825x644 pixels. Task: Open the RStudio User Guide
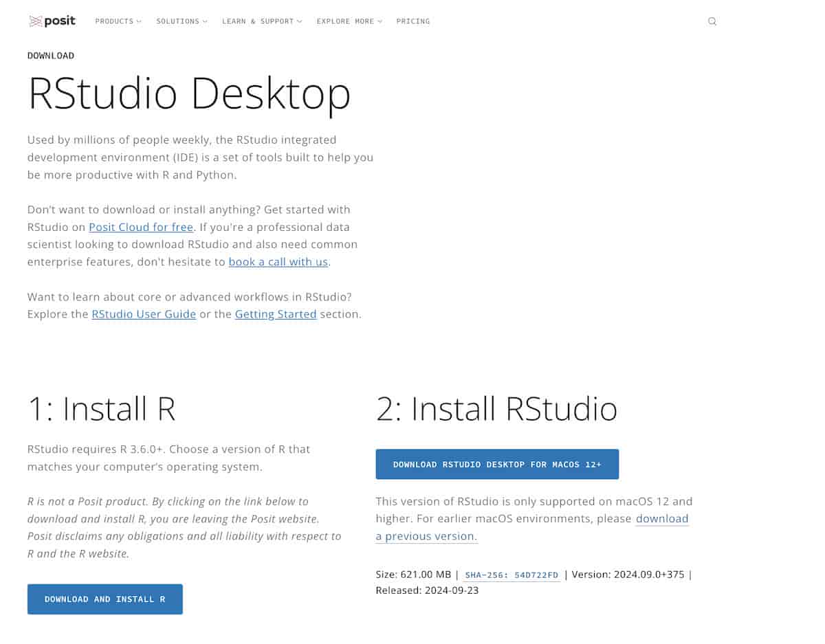click(144, 314)
